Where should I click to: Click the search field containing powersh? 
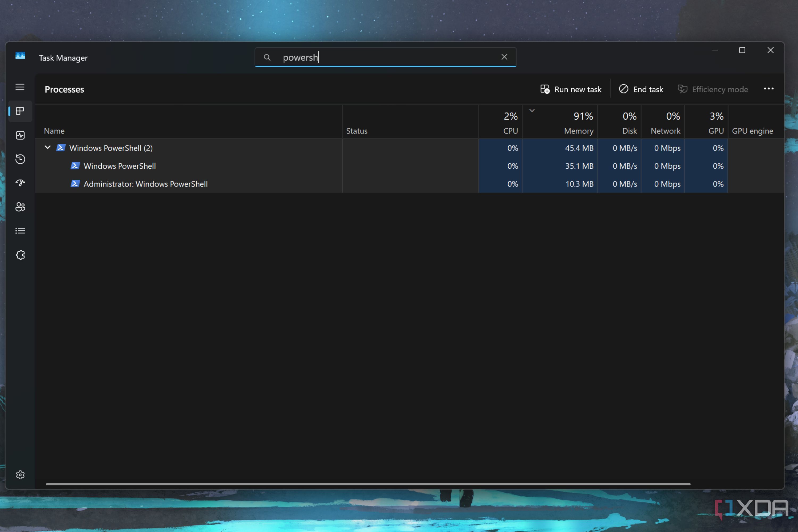[x=385, y=57]
